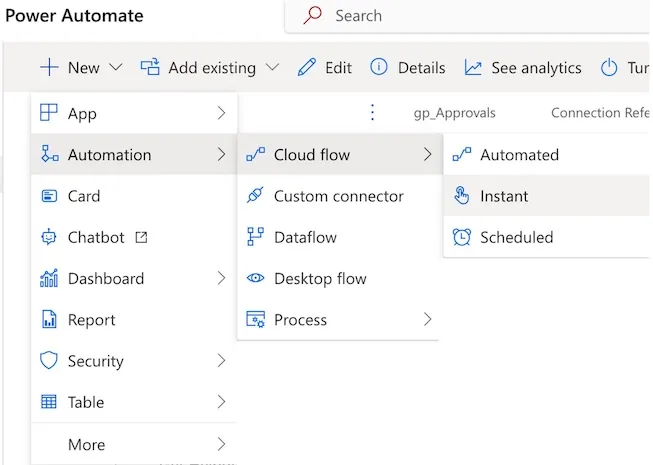Expand the Dashboard submenu arrow
653x465 pixels.
(x=222, y=278)
